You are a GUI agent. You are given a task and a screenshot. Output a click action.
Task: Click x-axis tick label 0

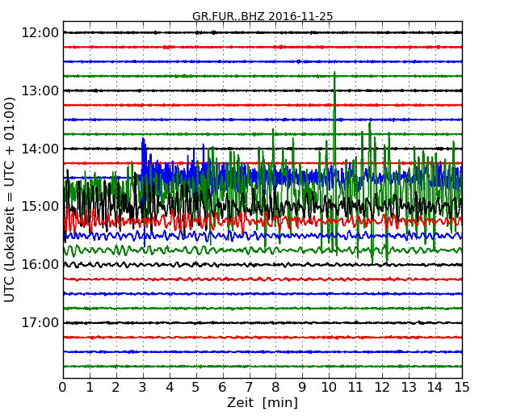63,387
